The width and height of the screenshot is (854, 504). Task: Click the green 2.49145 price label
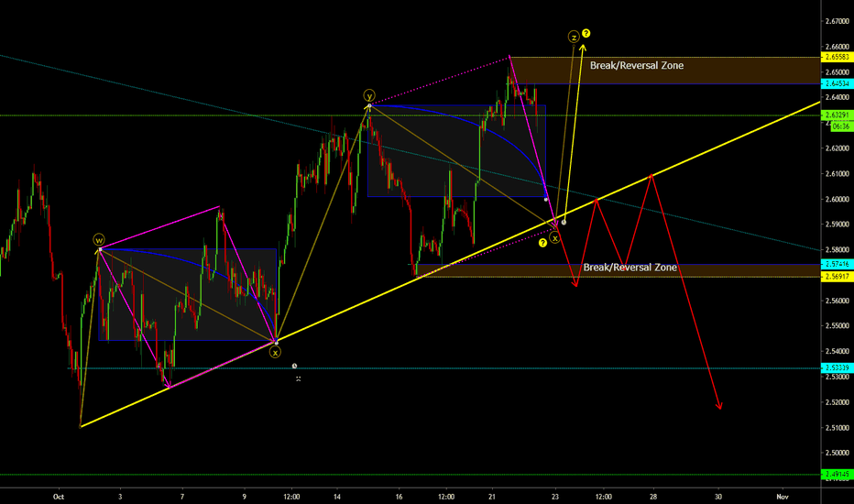pos(837,474)
